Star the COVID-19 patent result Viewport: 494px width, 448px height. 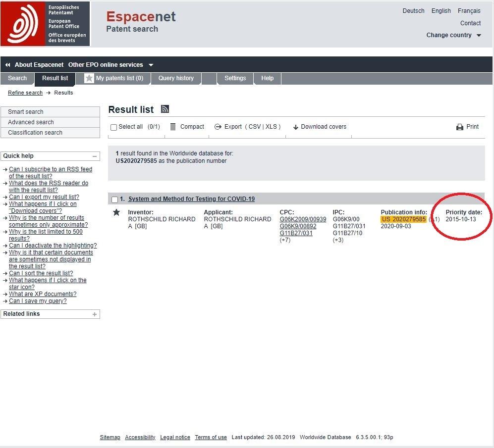pos(116,212)
